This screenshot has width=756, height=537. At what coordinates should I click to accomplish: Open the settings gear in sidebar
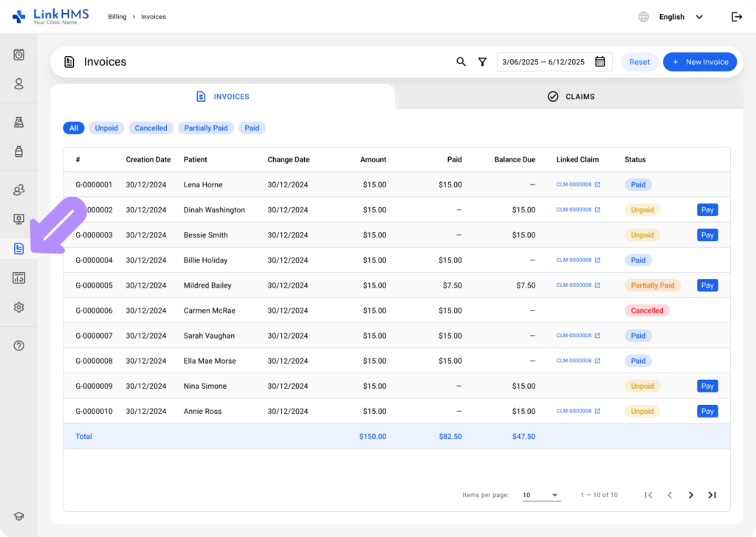(18, 308)
